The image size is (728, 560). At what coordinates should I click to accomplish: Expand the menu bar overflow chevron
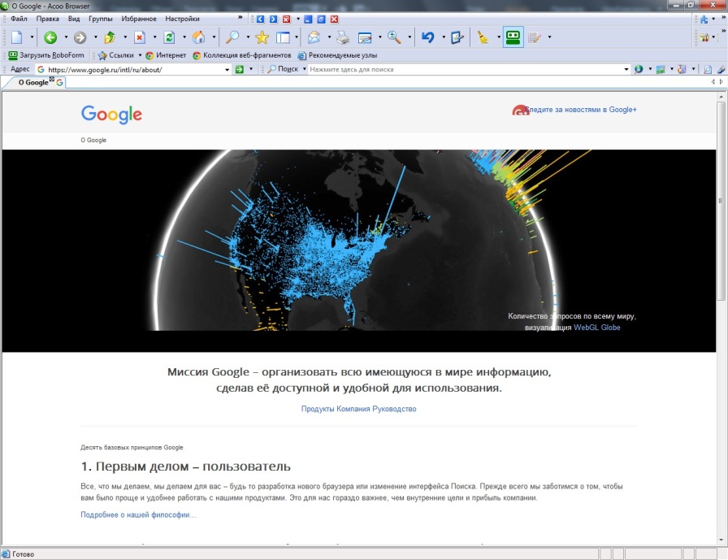click(x=240, y=18)
